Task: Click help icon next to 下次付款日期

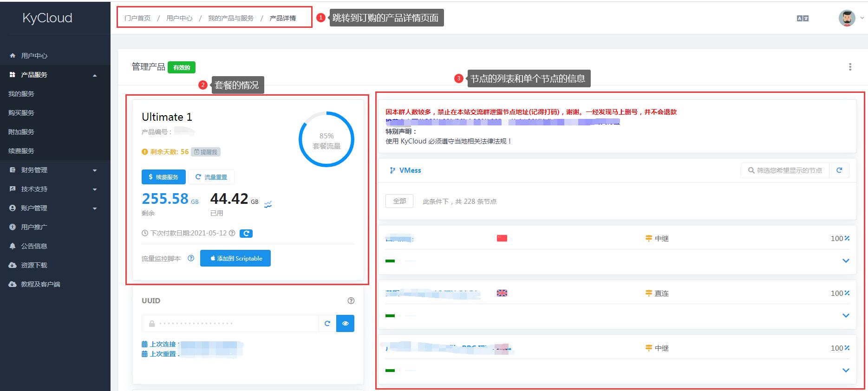Action: tap(232, 233)
